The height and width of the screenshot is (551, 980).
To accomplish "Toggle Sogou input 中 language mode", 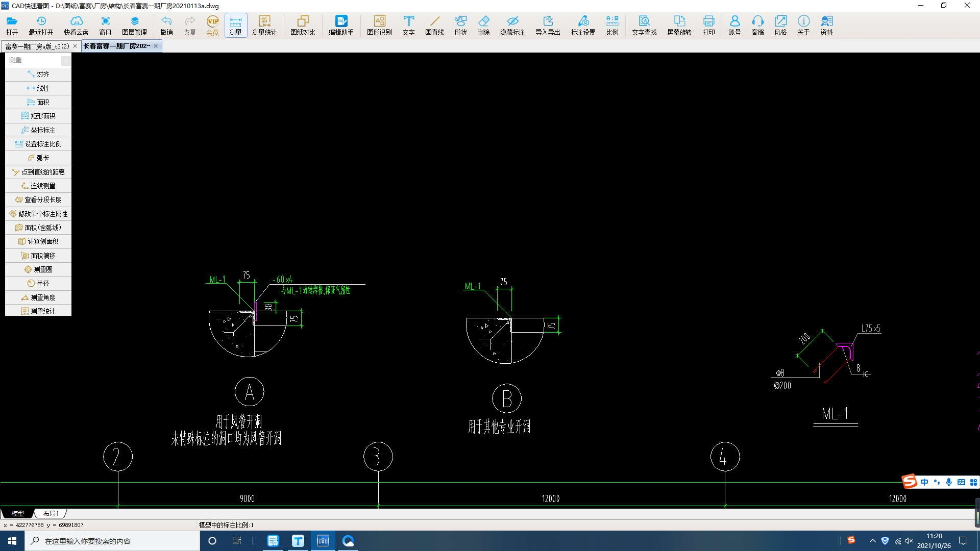I will (x=924, y=482).
